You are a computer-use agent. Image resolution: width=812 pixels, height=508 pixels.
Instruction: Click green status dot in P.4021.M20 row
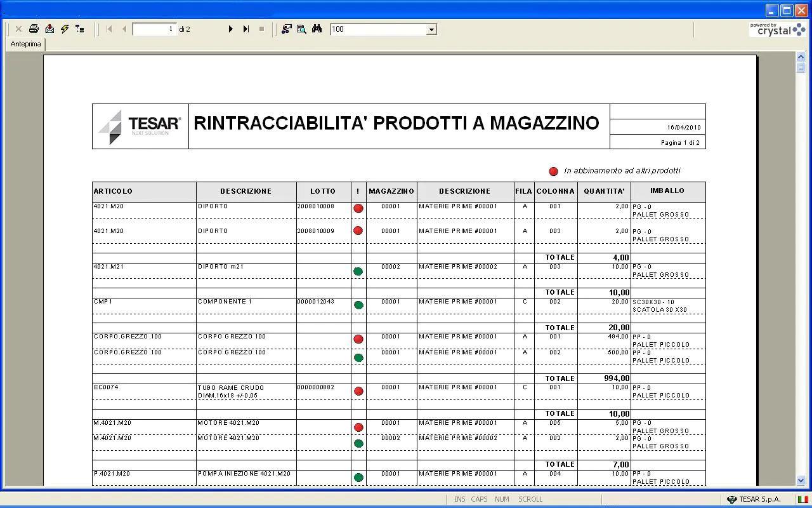click(x=358, y=478)
